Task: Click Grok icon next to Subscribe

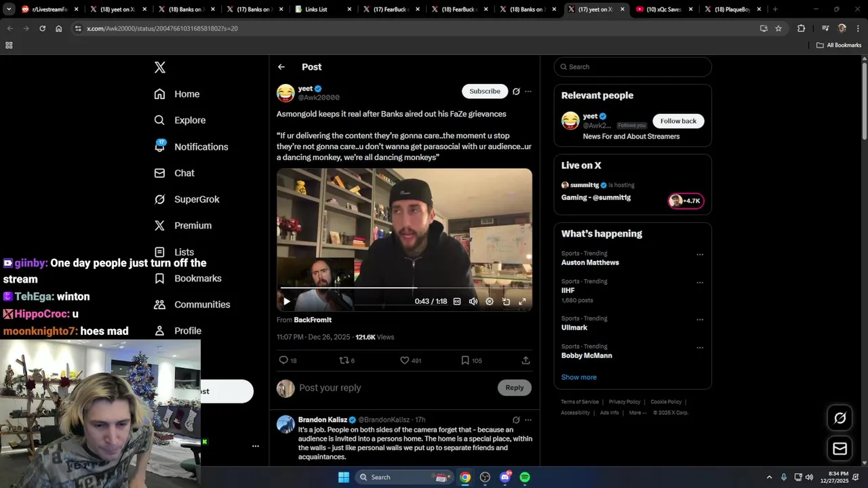Action: (x=516, y=91)
